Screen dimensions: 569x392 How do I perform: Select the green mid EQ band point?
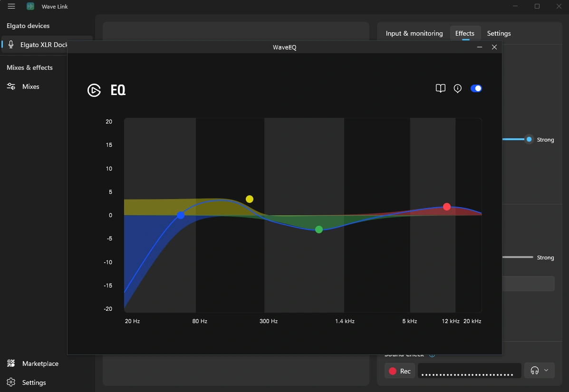coord(319,229)
